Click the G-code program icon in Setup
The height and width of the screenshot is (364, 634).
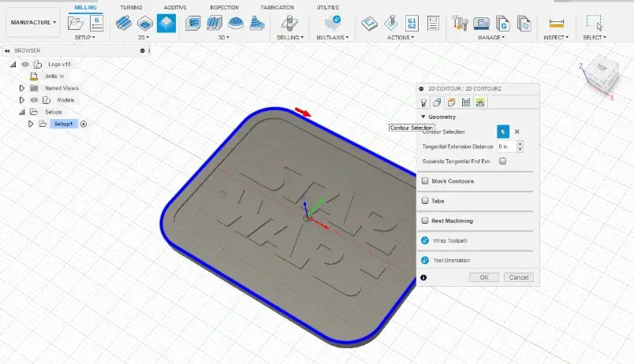point(96,23)
